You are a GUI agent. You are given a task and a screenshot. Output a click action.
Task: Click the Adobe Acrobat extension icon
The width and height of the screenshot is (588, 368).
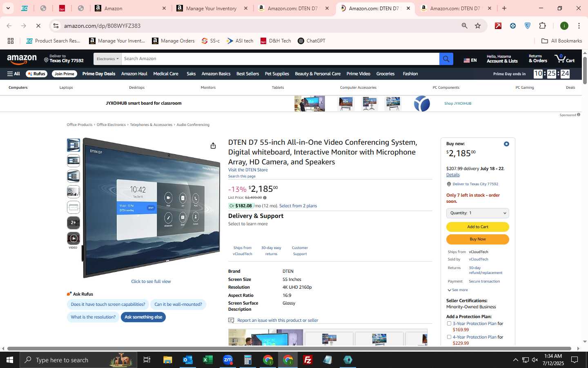click(x=498, y=26)
